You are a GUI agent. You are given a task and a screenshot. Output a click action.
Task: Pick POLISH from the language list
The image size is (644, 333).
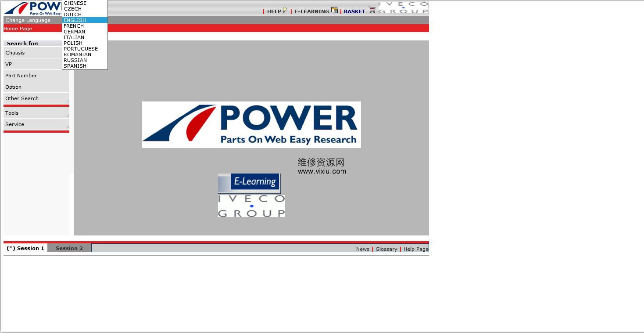[85, 43]
